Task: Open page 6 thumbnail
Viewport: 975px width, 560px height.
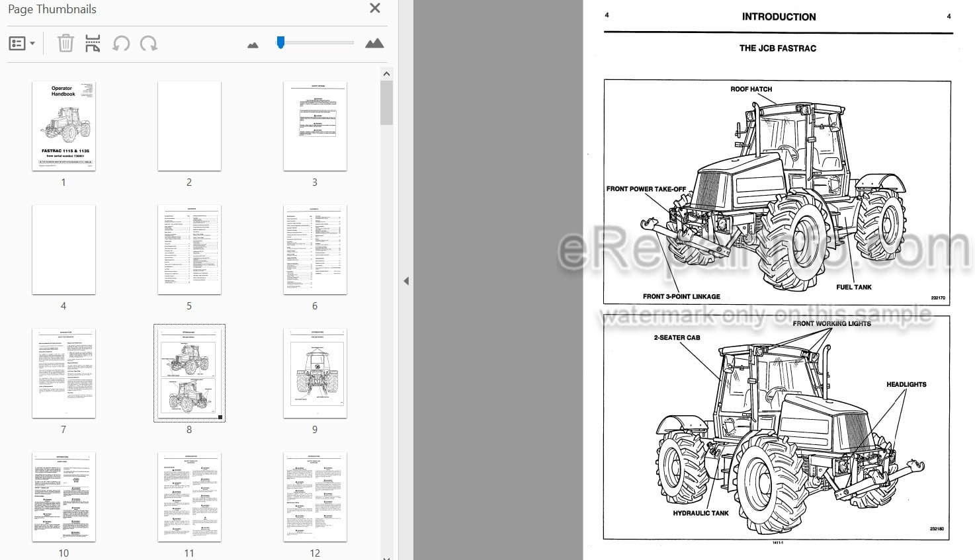Action: click(315, 250)
